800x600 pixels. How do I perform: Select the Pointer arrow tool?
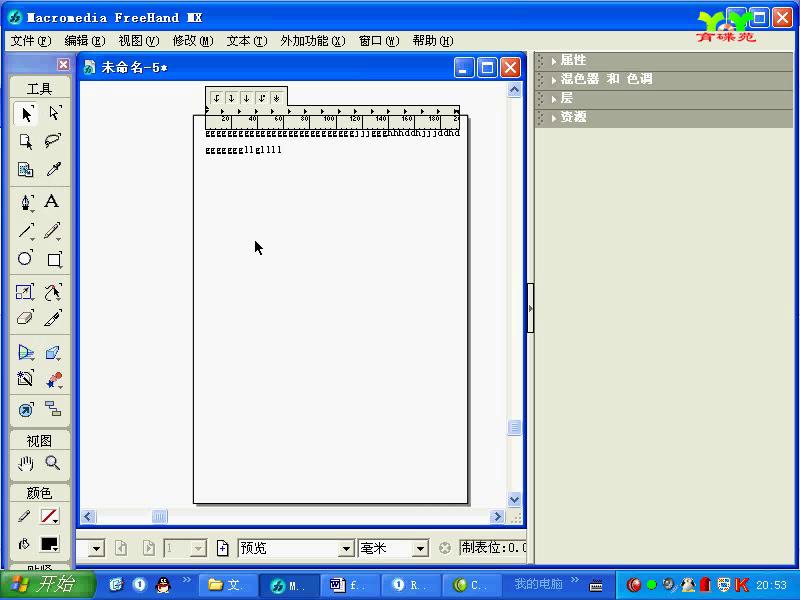tap(26, 114)
